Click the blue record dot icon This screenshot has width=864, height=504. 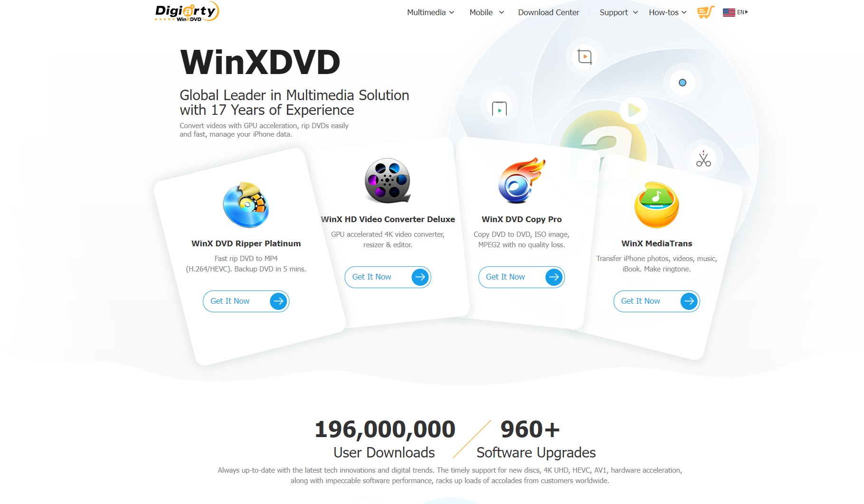[x=683, y=83]
